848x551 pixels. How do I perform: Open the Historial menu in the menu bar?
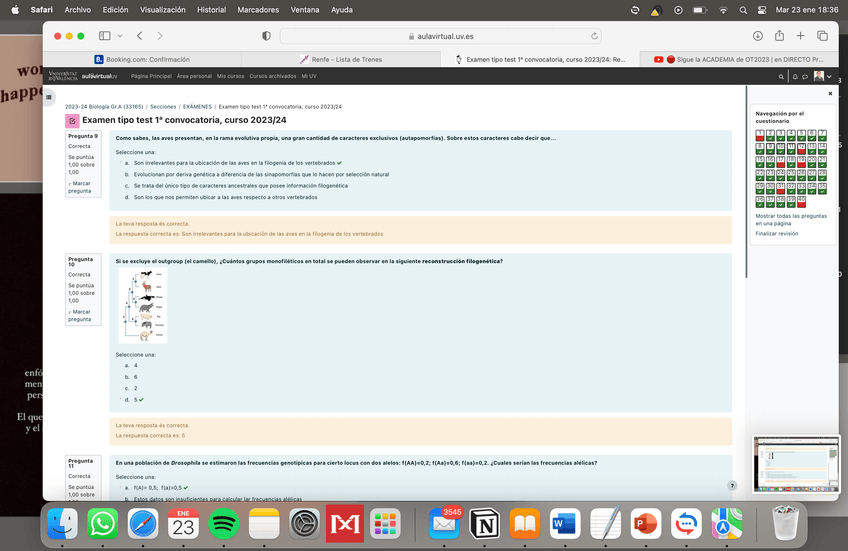point(211,9)
